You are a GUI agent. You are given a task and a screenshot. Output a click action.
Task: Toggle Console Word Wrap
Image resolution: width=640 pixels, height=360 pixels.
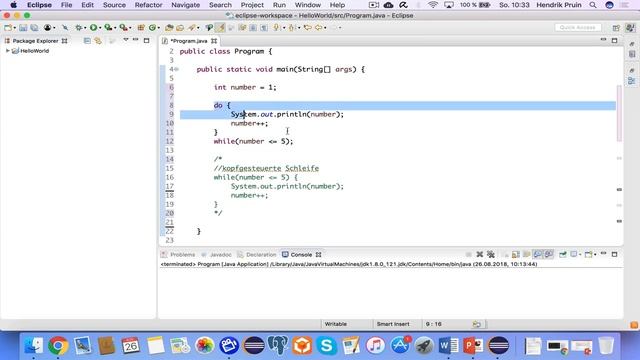tap(526, 254)
